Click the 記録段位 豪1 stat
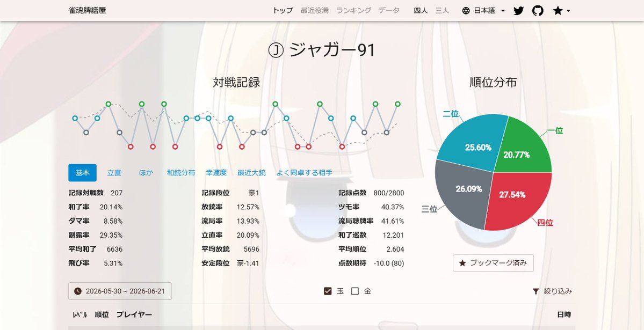 tap(230, 193)
